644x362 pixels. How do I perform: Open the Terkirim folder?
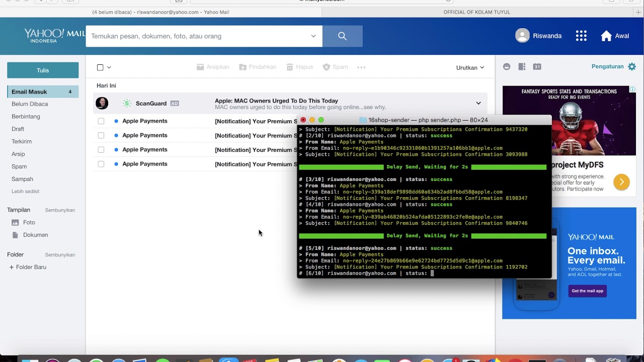pos(22,142)
